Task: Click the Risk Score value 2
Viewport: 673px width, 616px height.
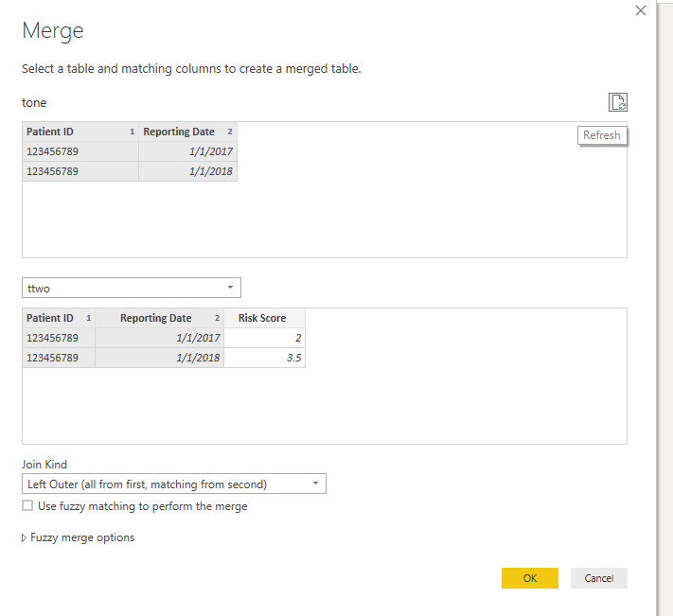Action: pos(264,338)
